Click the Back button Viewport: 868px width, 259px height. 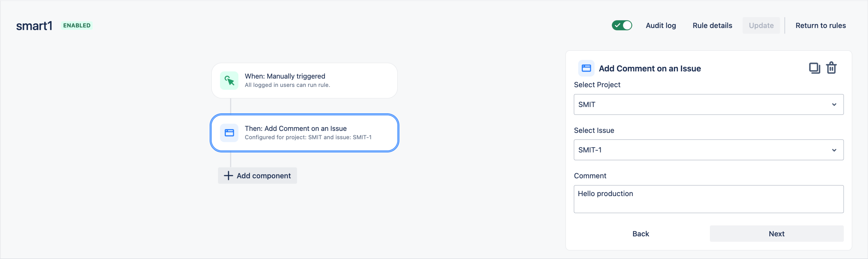(640, 234)
